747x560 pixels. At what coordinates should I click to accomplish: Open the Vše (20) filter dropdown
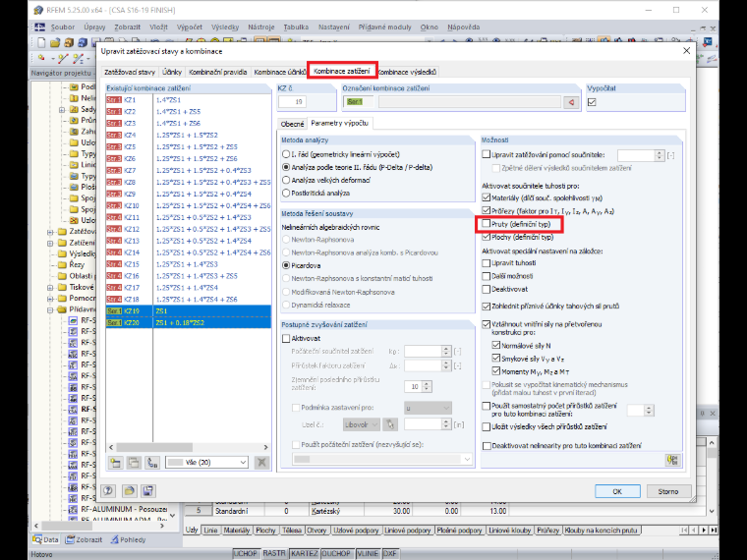pyautogui.click(x=206, y=462)
